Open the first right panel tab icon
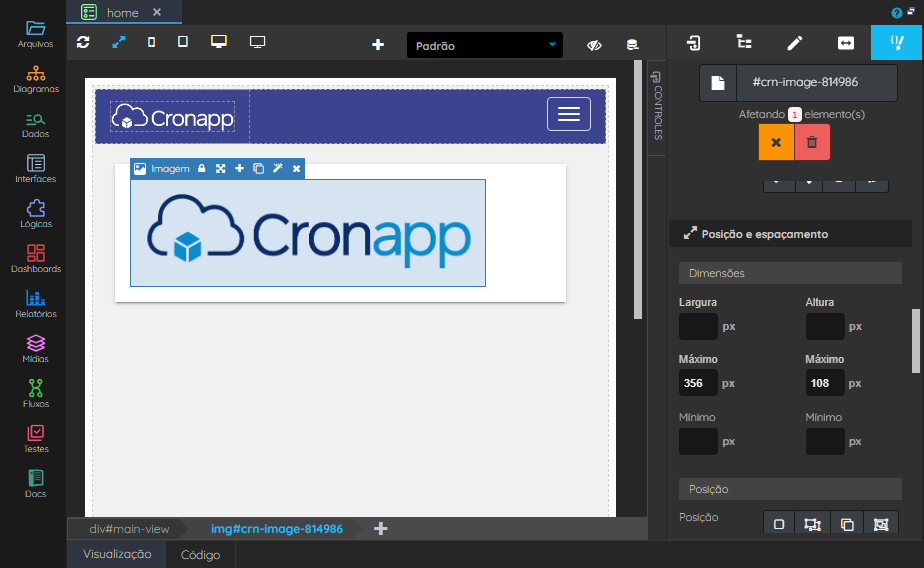 click(x=694, y=42)
